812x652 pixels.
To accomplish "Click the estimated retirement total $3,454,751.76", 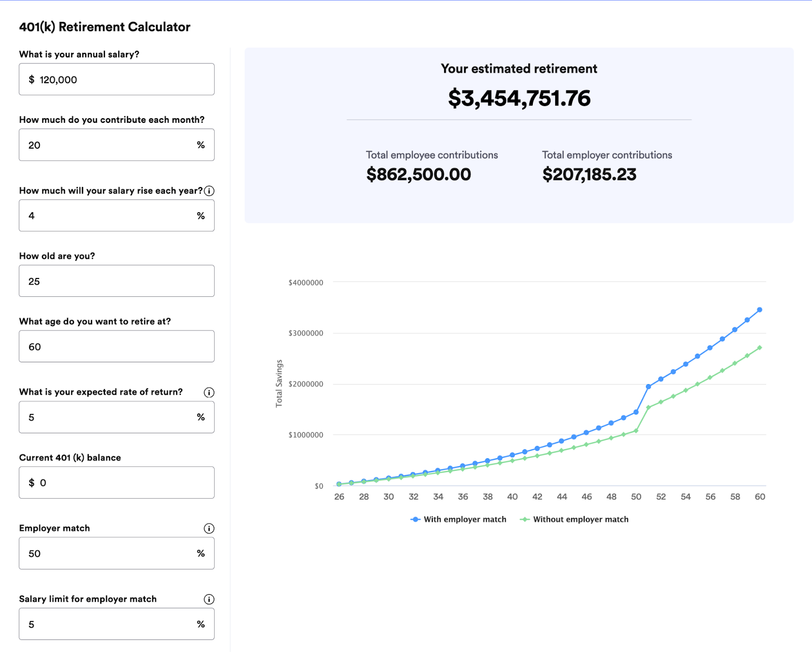I will 519,98.
